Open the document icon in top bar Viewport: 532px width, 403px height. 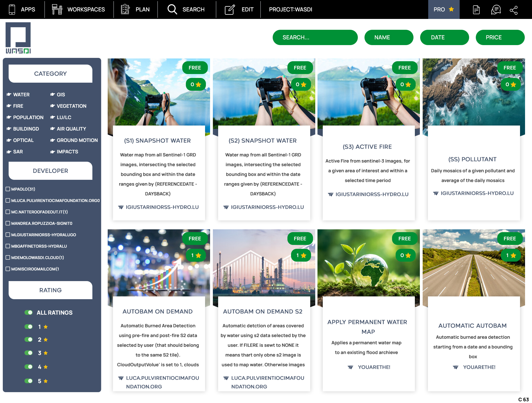click(x=476, y=10)
